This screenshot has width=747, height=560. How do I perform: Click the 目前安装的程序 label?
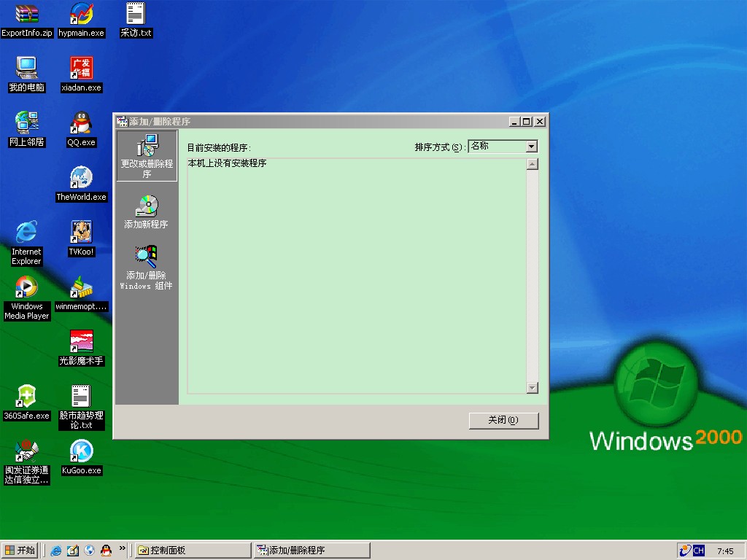[219, 147]
